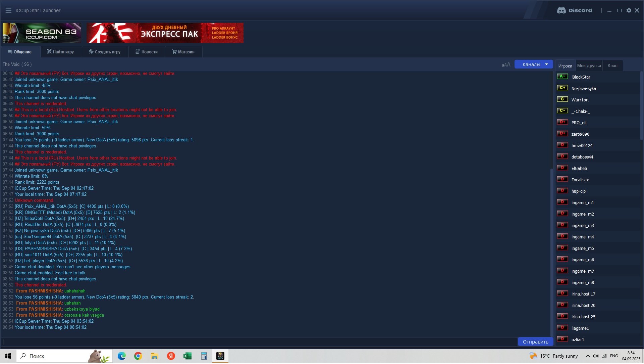Screen dimensions: 644x364
Task: Open Excel from taskbar
Action: tap(187, 356)
